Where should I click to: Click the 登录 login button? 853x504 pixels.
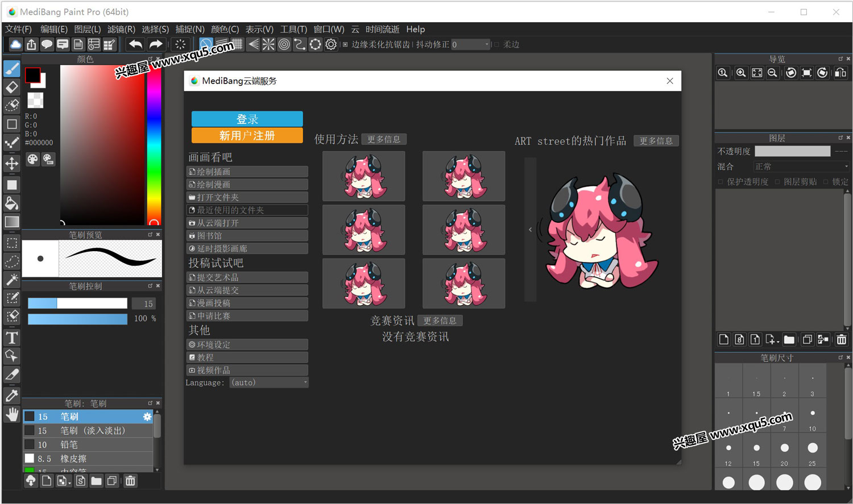click(247, 119)
